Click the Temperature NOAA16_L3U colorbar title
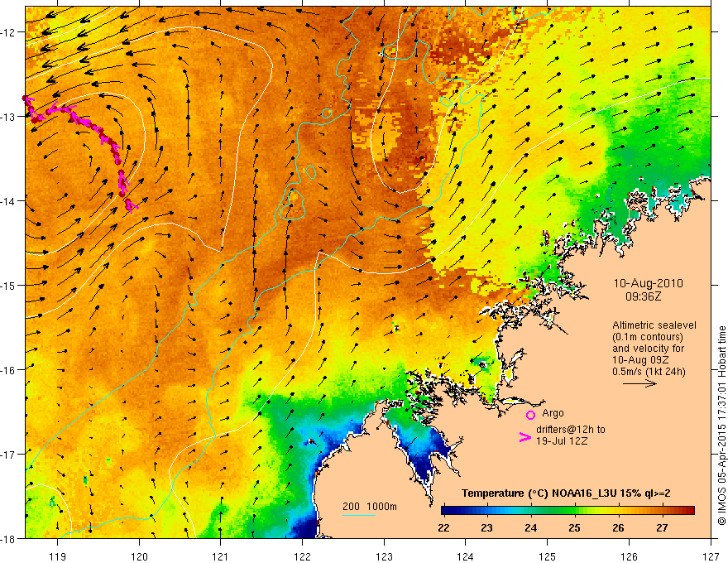The image size is (728, 563). [566, 493]
